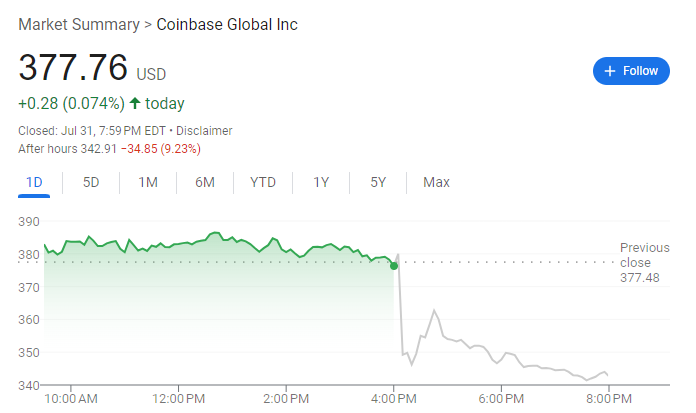Switch to the 5Y tab
The image size is (696, 413).
coord(378,182)
